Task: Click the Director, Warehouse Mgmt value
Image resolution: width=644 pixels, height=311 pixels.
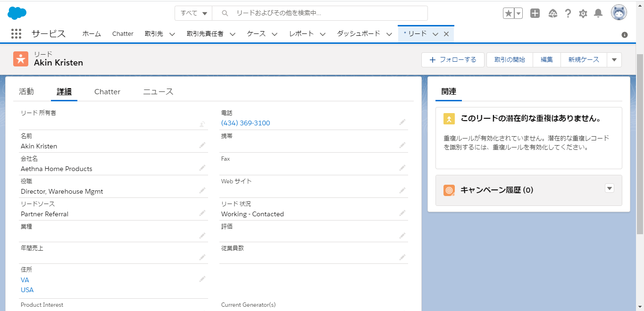Action: click(62, 191)
